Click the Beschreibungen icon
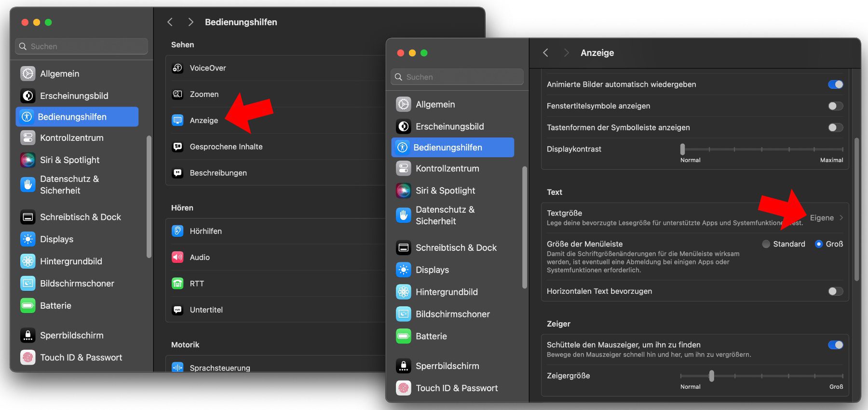Screen dimensions: 868x410 pos(177,173)
